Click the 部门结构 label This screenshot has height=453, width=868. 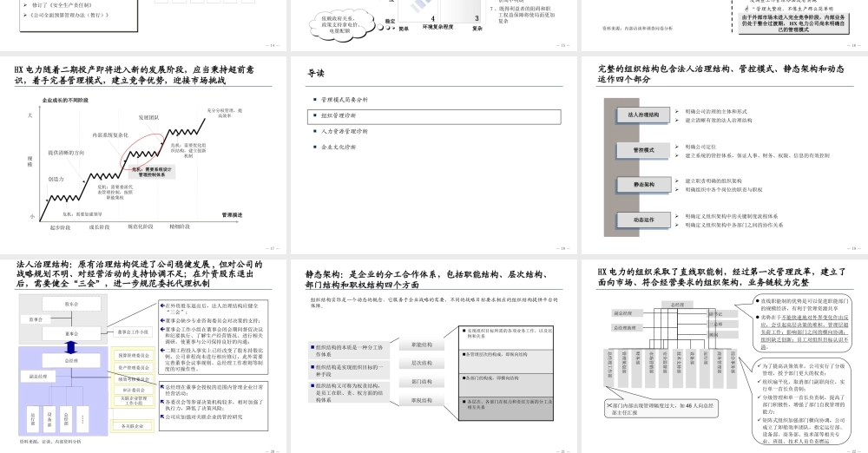click(422, 382)
